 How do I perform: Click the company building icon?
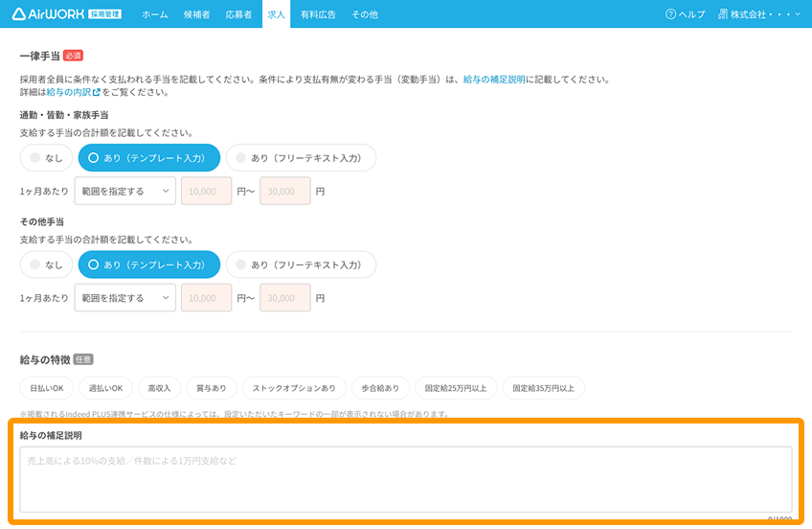pyautogui.click(x=722, y=14)
